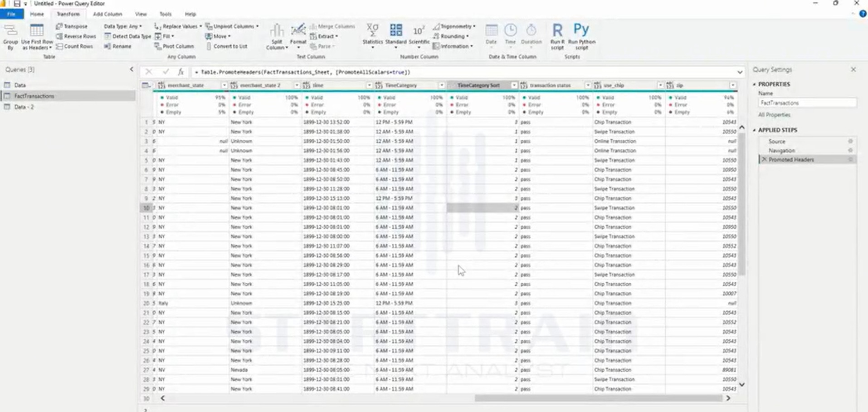Click the query Name input field
The width and height of the screenshot is (868, 412).
pos(807,103)
